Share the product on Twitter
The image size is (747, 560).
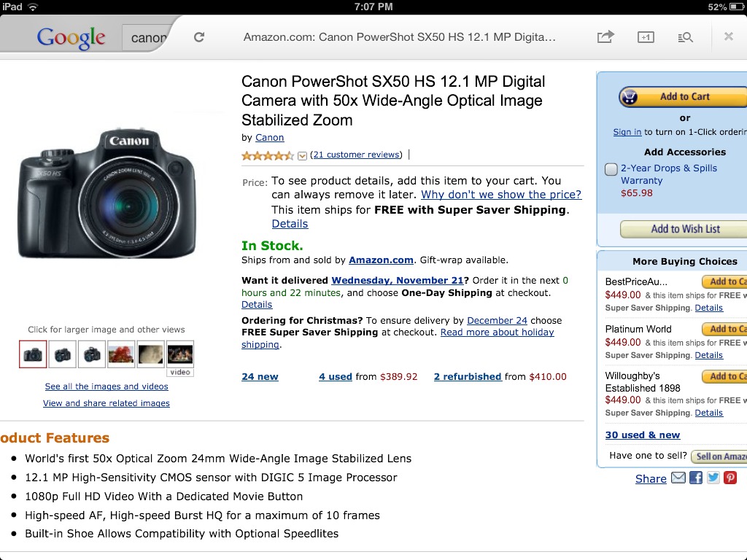click(713, 478)
